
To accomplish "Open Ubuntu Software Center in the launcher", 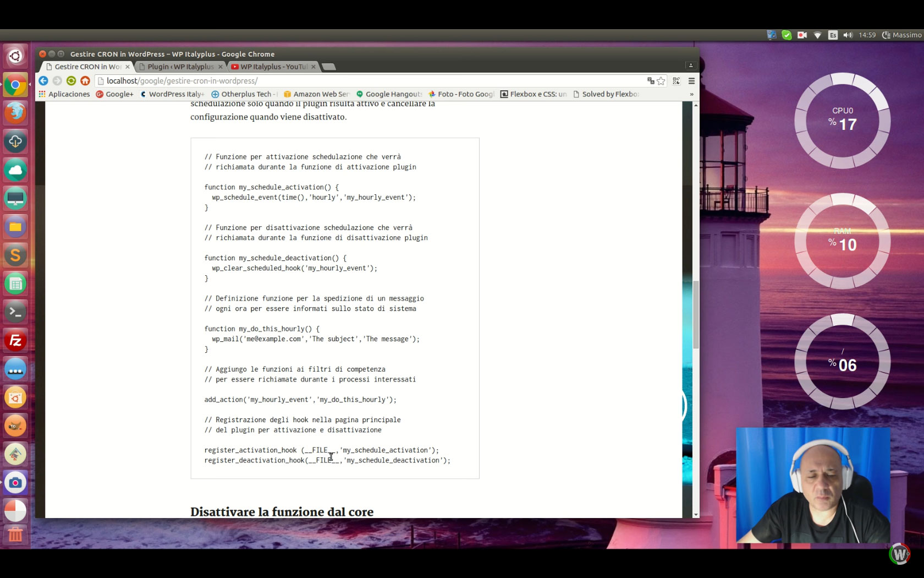I will [15, 397].
